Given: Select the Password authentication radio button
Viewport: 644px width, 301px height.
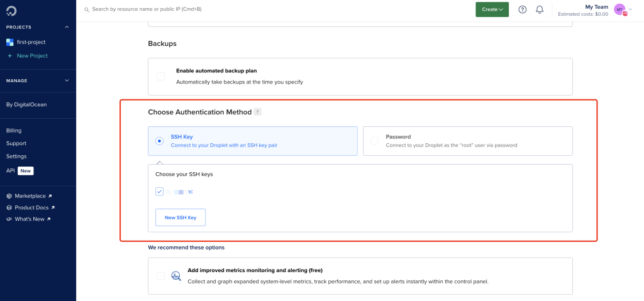Looking at the screenshot, I should (375, 141).
